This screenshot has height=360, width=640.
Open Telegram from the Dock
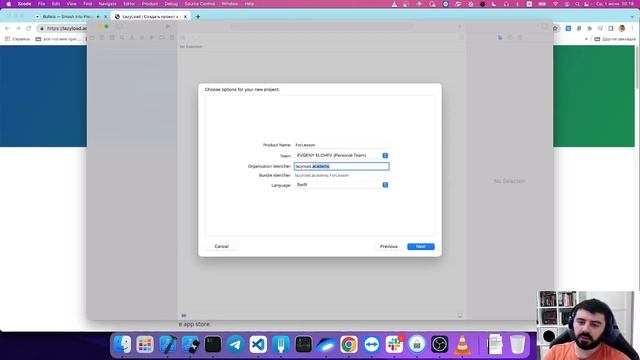click(x=236, y=344)
